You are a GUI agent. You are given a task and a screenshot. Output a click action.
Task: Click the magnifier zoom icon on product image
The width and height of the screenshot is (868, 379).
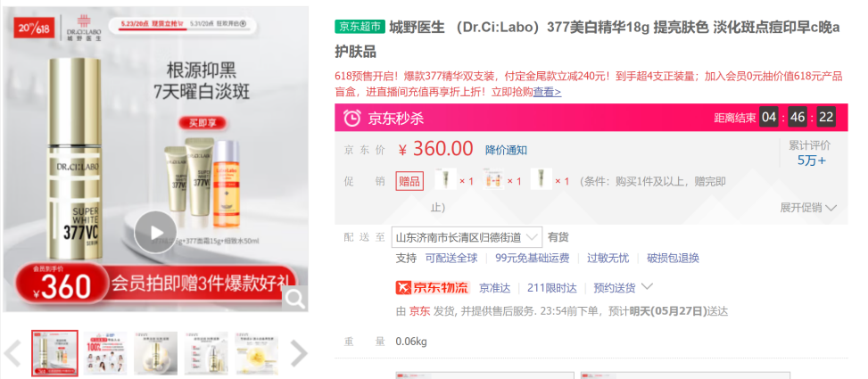295,300
